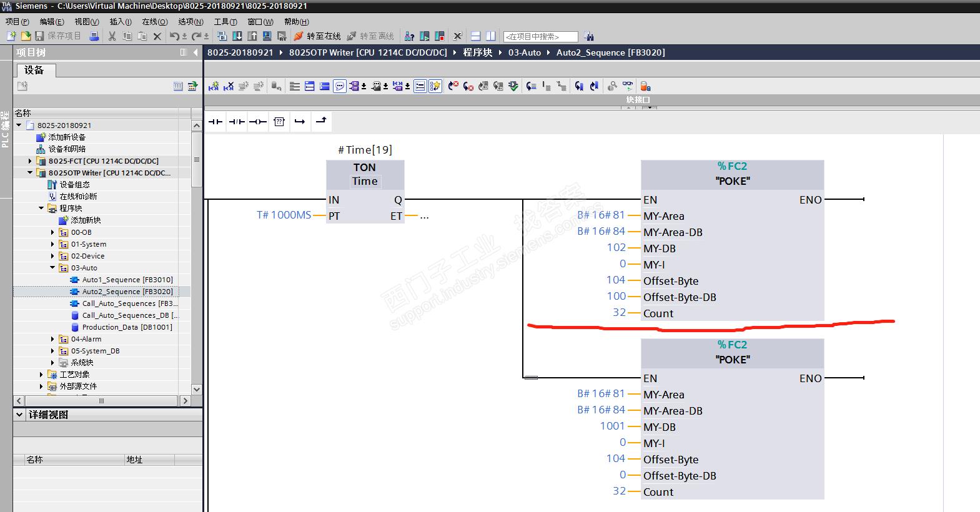Click the upload from device icon
This screenshot has width=980, height=512.
252,36
